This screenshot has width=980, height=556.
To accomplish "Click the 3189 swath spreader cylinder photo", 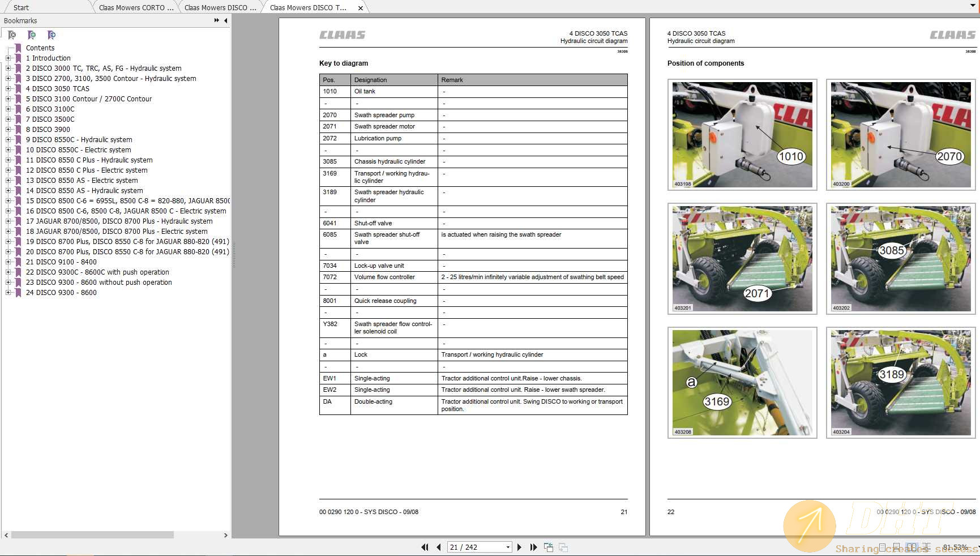I will pos(901,382).
